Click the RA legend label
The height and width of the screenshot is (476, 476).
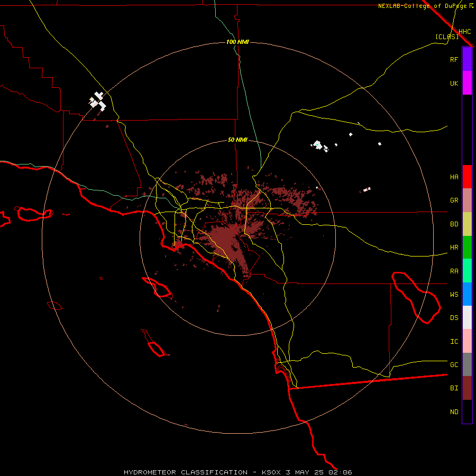click(x=454, y=271)
